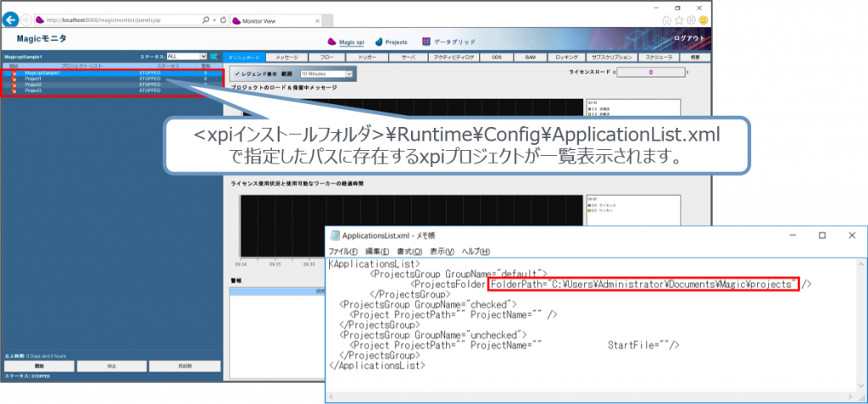The image size is (868, 404).
Task: Toggle the レジェンド表示 checkbox
Action: (x=237, y=74)
